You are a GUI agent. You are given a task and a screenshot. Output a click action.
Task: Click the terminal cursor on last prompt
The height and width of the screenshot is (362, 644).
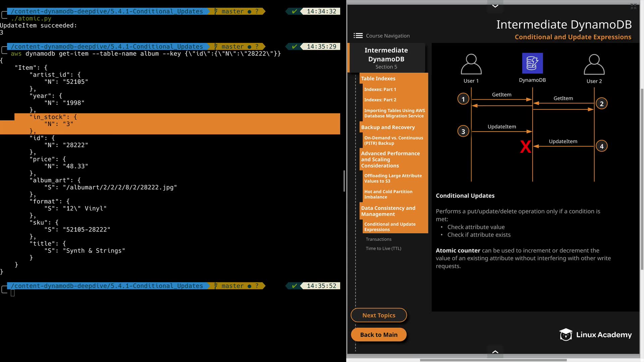click(x=13, y=293)
